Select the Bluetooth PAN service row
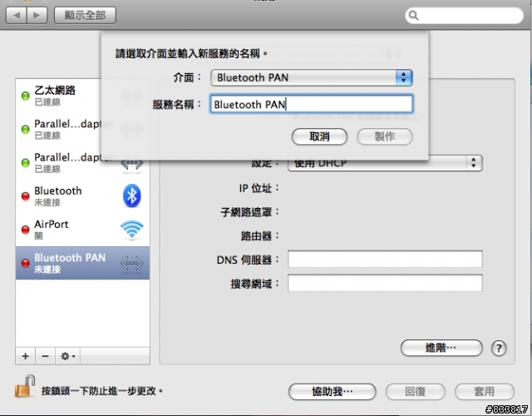 (82, 263)
